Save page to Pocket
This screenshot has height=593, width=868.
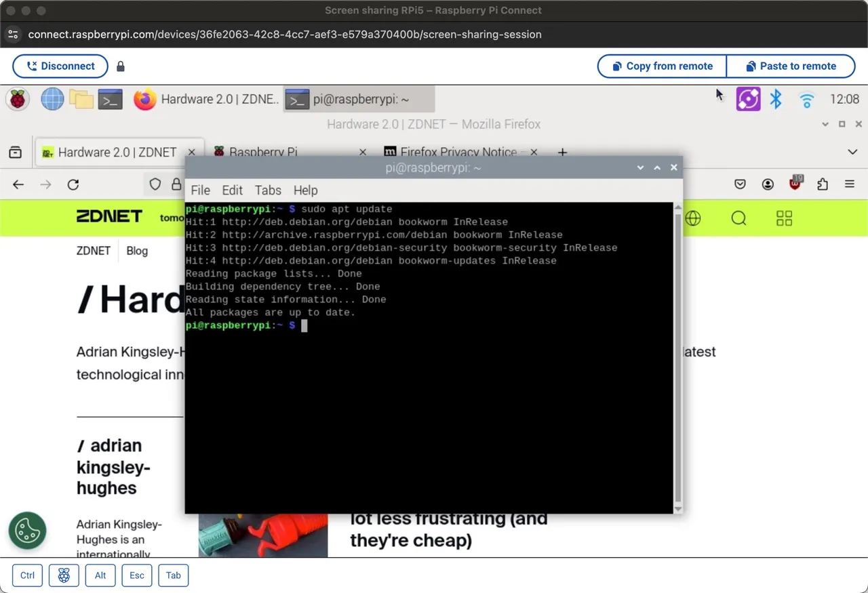[x=740, y=184]
